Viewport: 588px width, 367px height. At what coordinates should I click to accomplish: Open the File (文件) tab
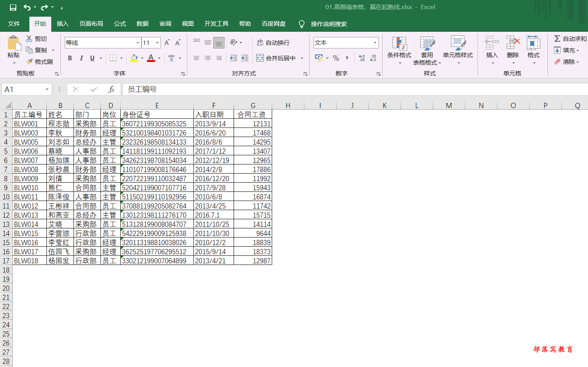click(x=14, y=24)
